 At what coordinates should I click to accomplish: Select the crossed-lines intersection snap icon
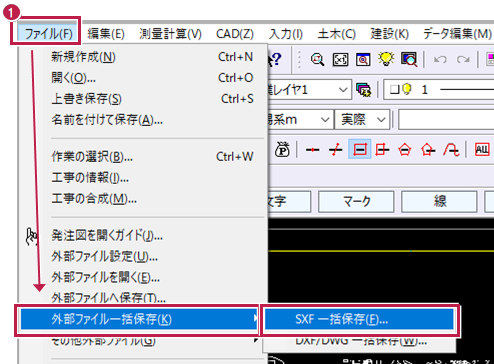coord(336,150)
